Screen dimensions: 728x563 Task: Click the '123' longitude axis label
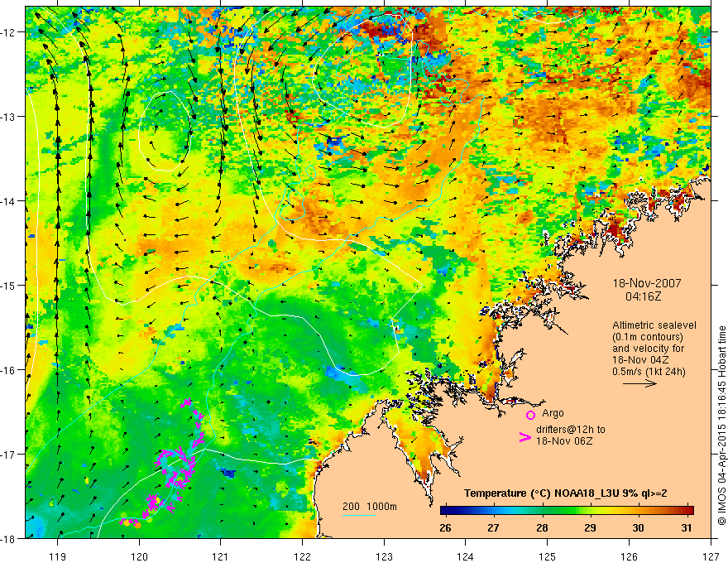click(384, 556)
